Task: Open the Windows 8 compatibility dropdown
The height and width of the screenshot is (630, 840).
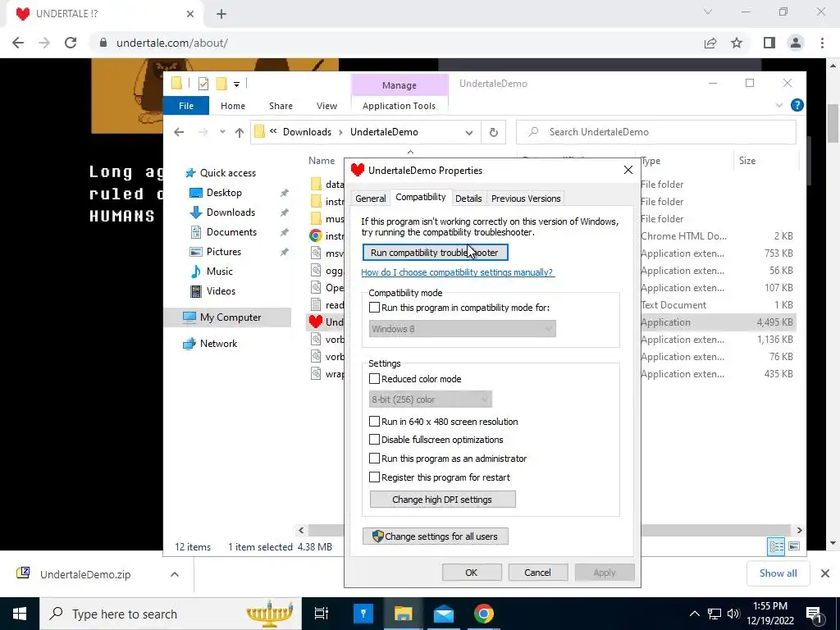Action: (x=463, y=329)
